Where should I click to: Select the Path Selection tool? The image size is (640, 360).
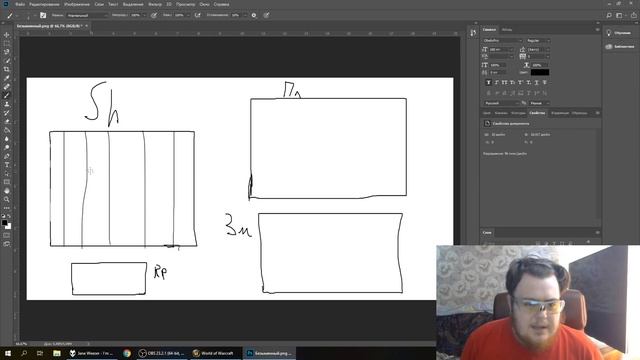pyautogui.click(x=7, y=173)
